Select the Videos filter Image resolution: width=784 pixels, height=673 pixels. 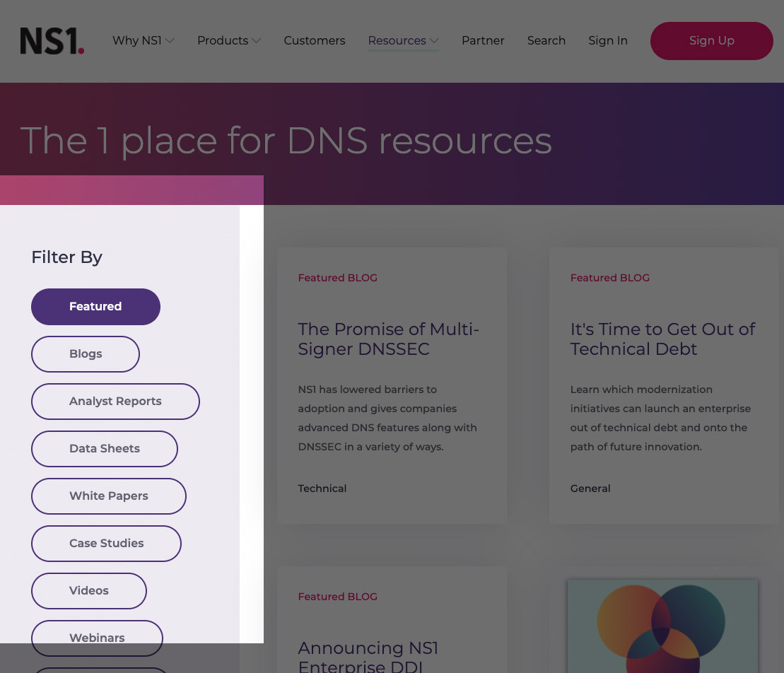[x=89, y=591]
